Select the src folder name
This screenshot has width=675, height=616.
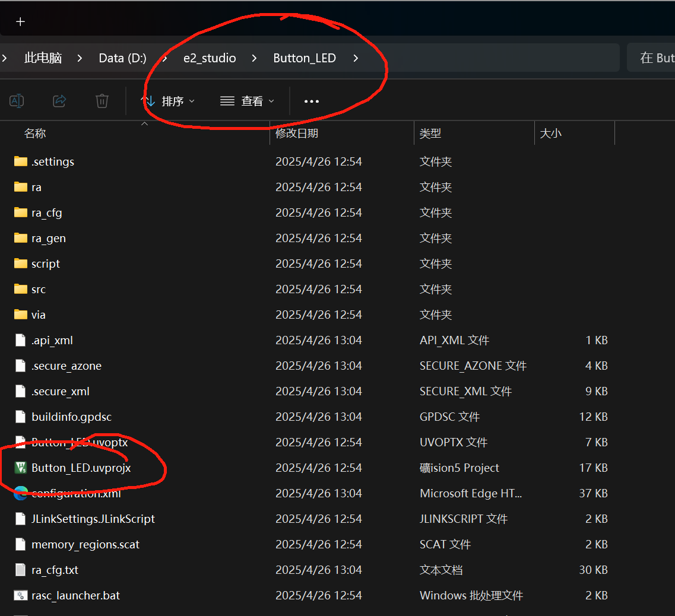point(39,289)
